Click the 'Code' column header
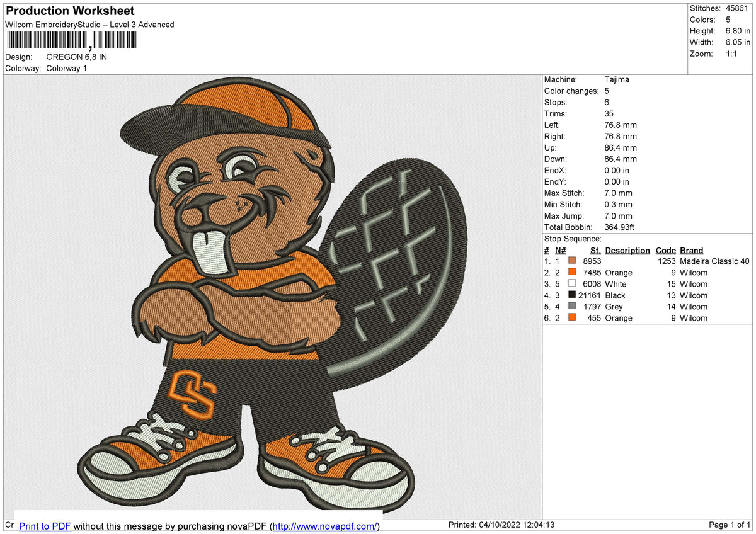 (x=666, y=250)
